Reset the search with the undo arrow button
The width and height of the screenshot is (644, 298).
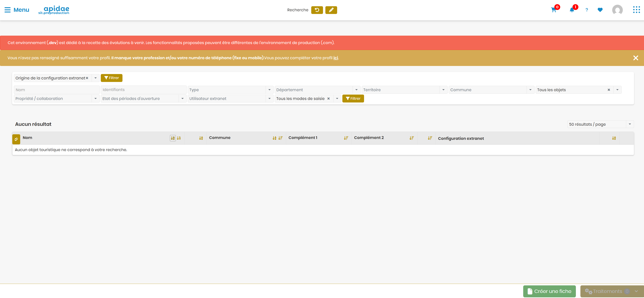click(x=317, y=10)
